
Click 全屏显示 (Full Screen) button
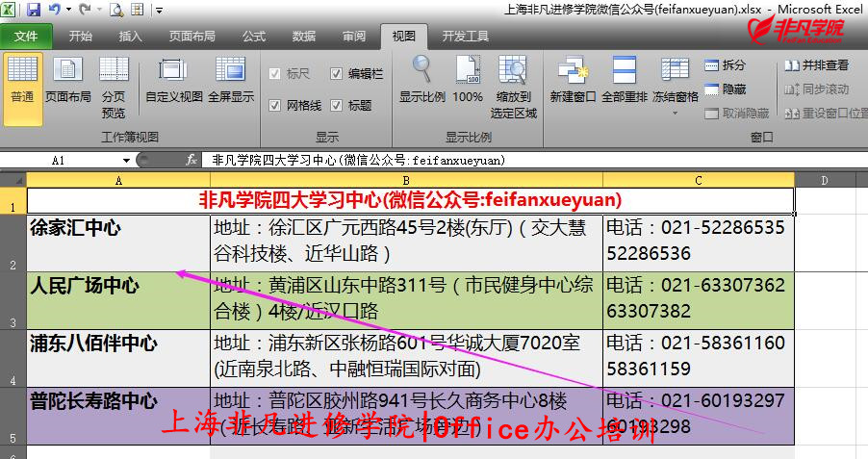click(x=231, y=80)
